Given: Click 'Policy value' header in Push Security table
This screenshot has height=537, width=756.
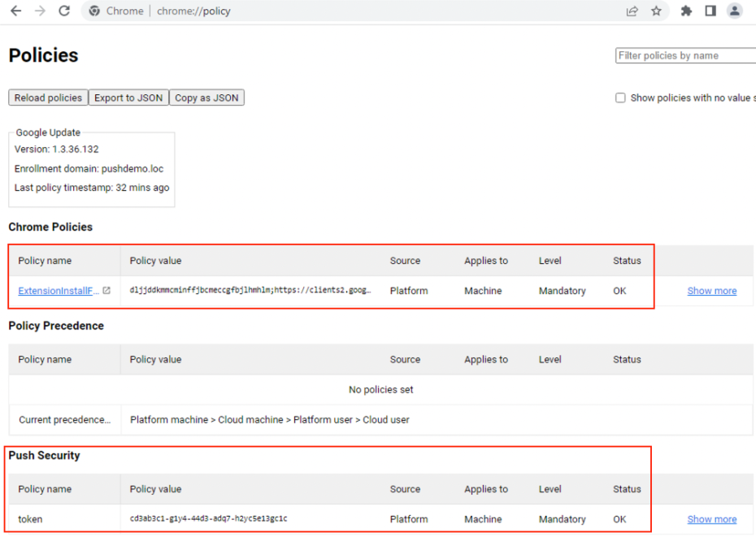Looking at the screenshot, I should click(x=155, y=489).
